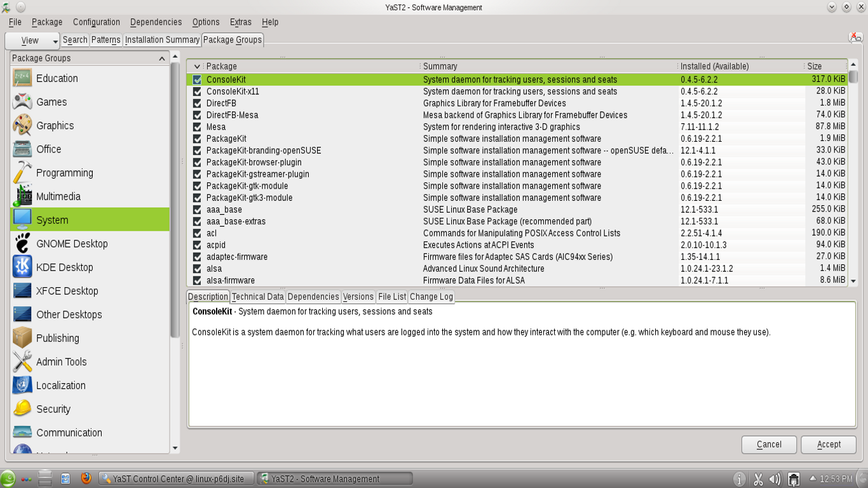Click the Cancel button
This screenshot has height=488, width=868.
pyautogui.click(x=769, y=444)
